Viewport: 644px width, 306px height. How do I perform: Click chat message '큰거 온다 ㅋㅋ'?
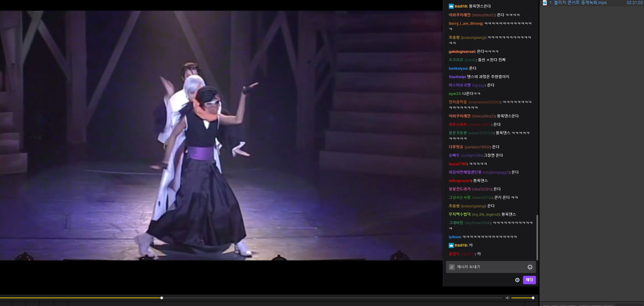[506, 198]
